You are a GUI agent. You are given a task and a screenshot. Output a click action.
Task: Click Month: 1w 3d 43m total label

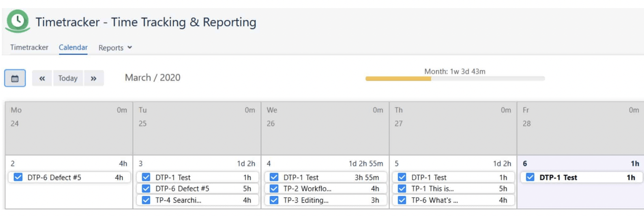[455, 72]
